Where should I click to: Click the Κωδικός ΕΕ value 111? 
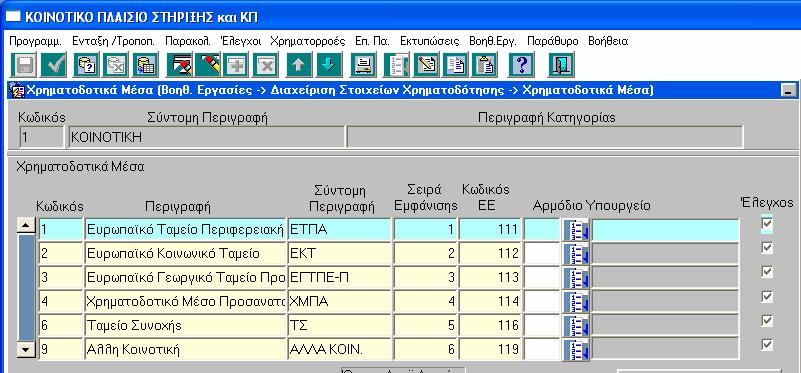coord(490,230)
